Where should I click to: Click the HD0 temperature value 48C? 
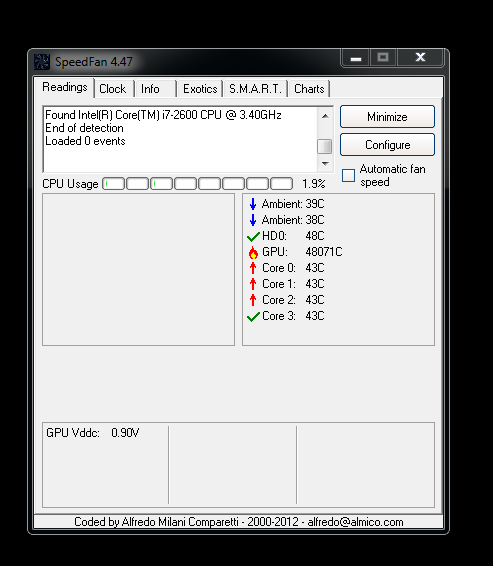pos(315,236)
